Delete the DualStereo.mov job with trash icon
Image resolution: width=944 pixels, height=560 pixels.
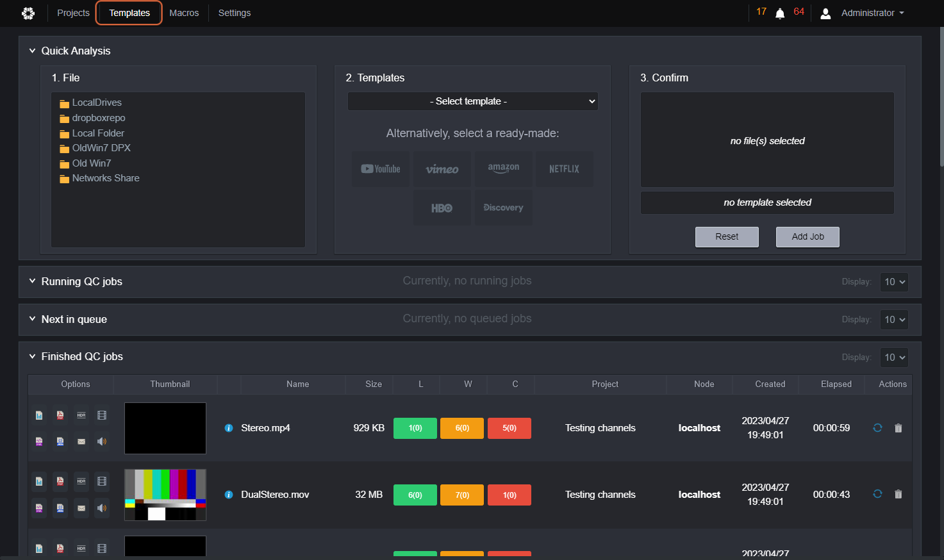898,494
